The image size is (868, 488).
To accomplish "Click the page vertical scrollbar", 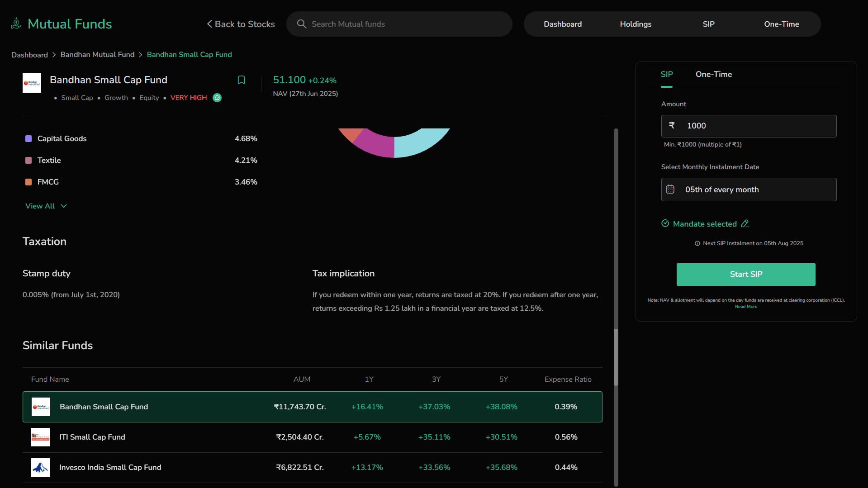I will click(x=616, y=357).
